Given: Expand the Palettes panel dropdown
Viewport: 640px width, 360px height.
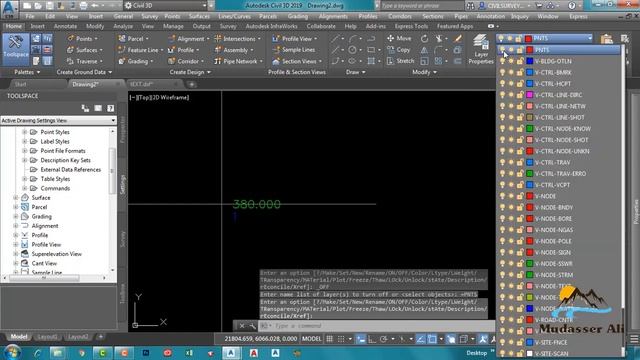Looking at the screenshot, I should coord(27,72).
